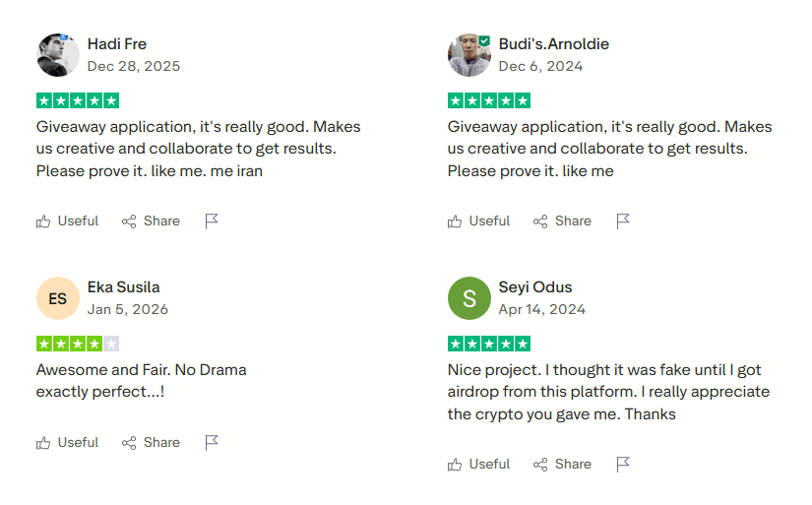Mark Hadi Fre's review as Useful
Screen dimensions: 812x505
click(x=68, y=221)
